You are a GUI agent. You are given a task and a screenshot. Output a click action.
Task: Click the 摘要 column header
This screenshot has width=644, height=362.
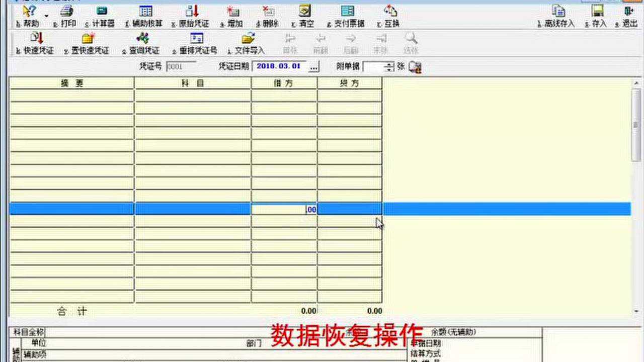click(x=72, y=83)
